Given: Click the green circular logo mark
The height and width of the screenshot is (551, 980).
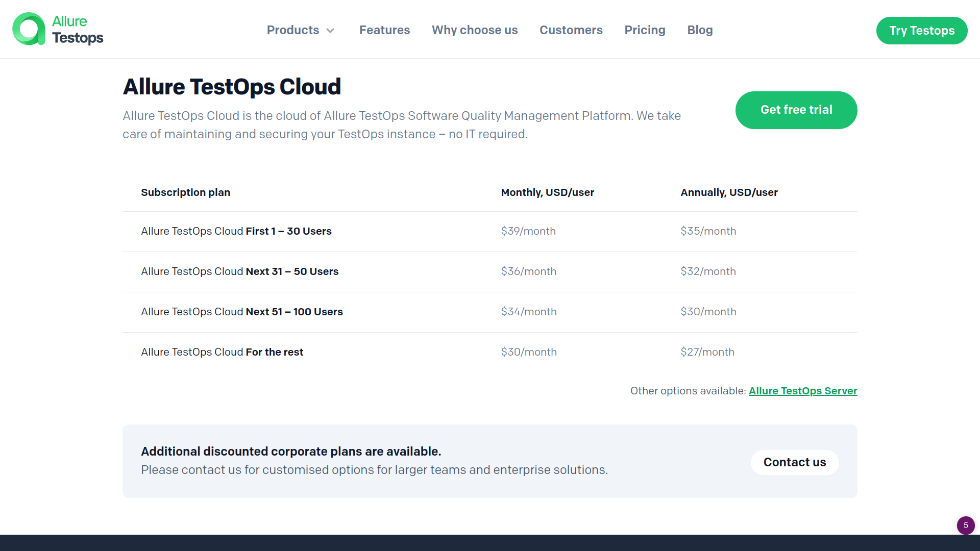Looking at the screenshot, I should pos(28,29).
